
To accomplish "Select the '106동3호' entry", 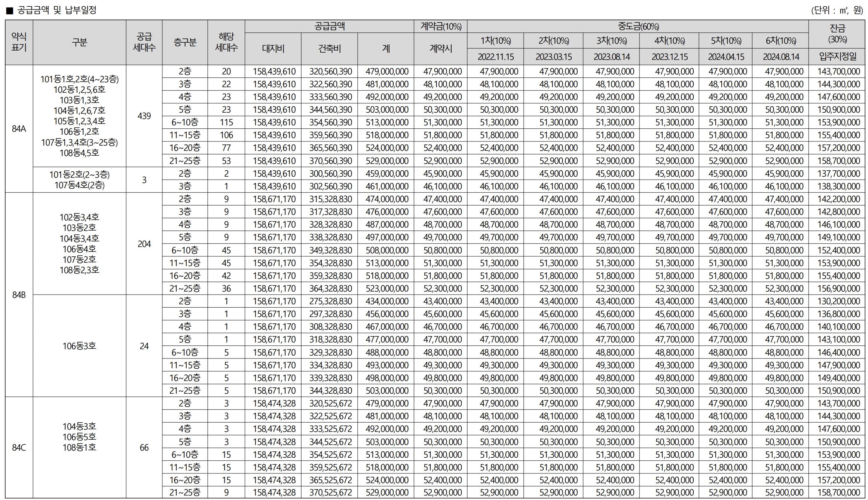I will tap(79, 346).
